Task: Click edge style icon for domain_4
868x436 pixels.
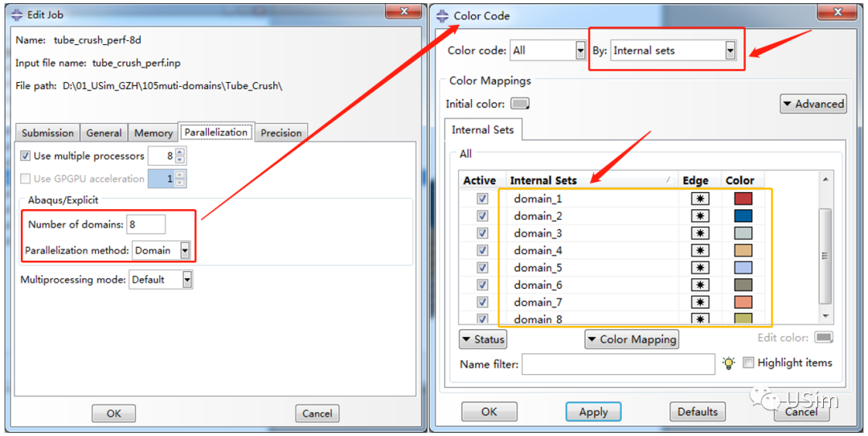Action: pyautogui.click(x=700, y=250)
